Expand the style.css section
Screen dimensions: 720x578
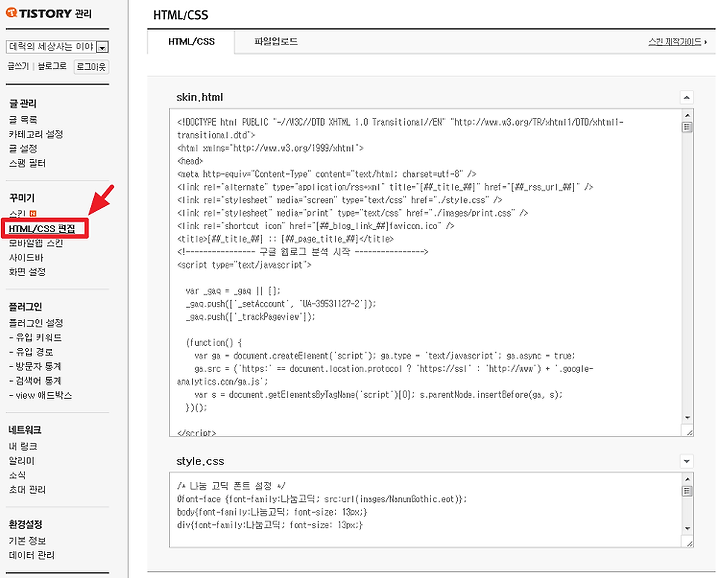point(686,461)
